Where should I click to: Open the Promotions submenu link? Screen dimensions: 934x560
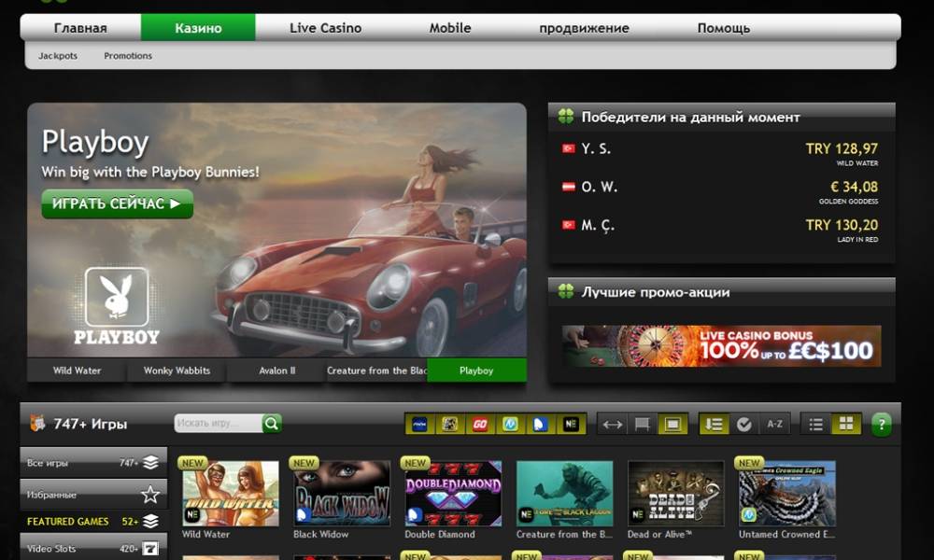128,56
